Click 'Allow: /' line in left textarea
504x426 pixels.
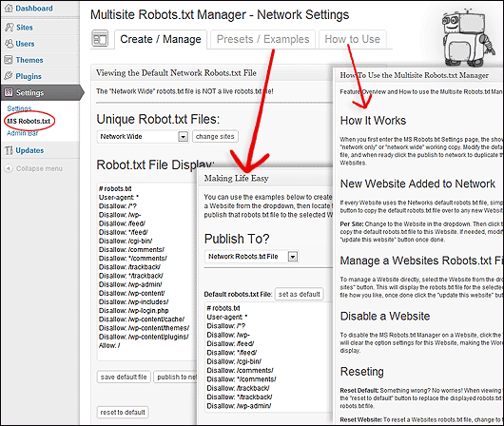coord(109,345)
